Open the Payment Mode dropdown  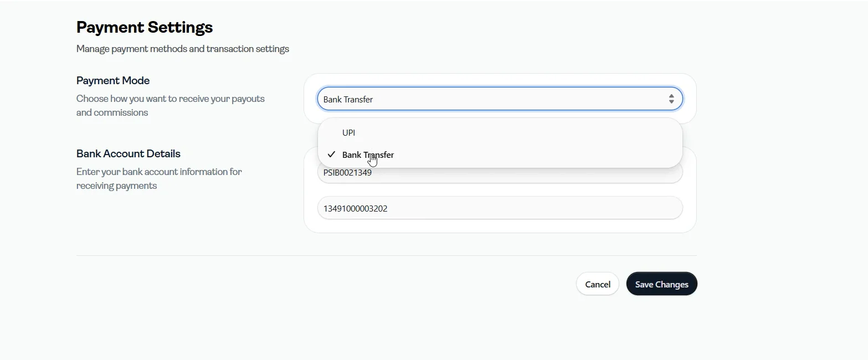(x=500, y=99)
